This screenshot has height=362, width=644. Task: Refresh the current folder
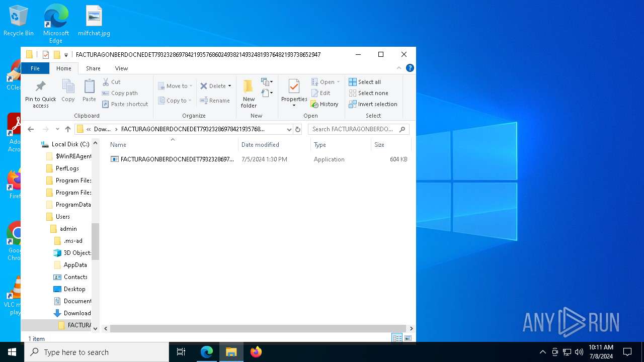298,129
